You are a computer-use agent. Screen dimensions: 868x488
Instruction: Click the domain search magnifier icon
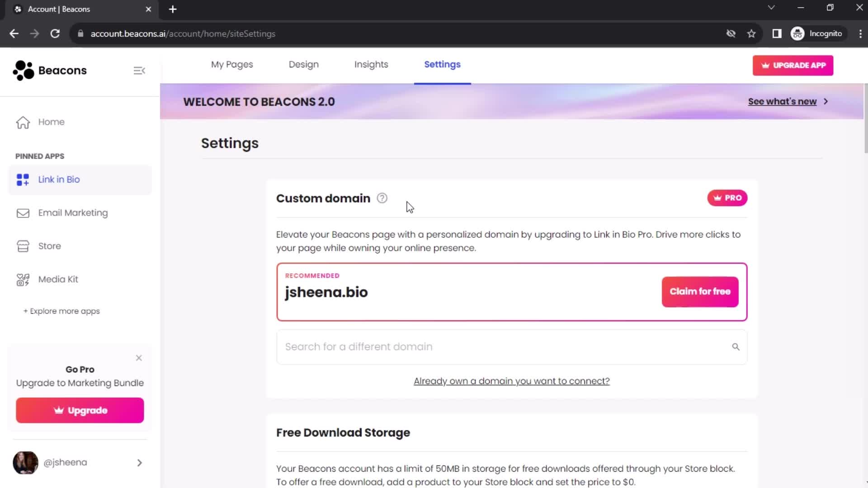pyautogui.click(x=736, y=347)
